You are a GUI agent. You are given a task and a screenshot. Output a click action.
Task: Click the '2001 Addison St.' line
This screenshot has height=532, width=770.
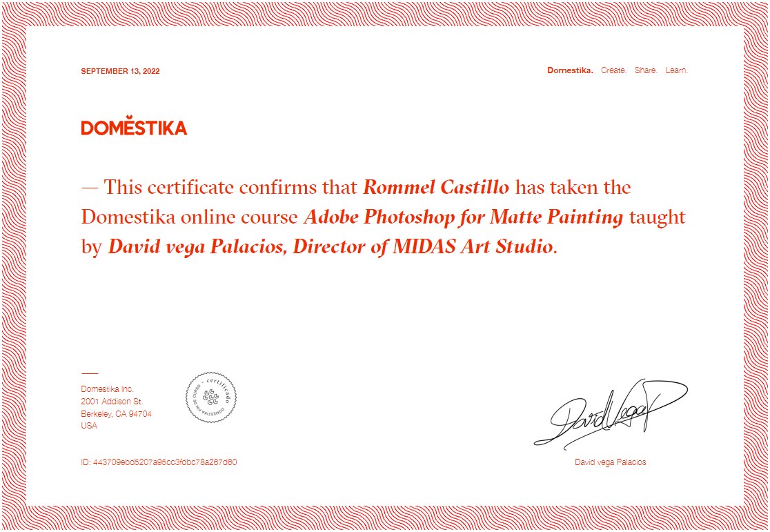click(x=112, y=402)
